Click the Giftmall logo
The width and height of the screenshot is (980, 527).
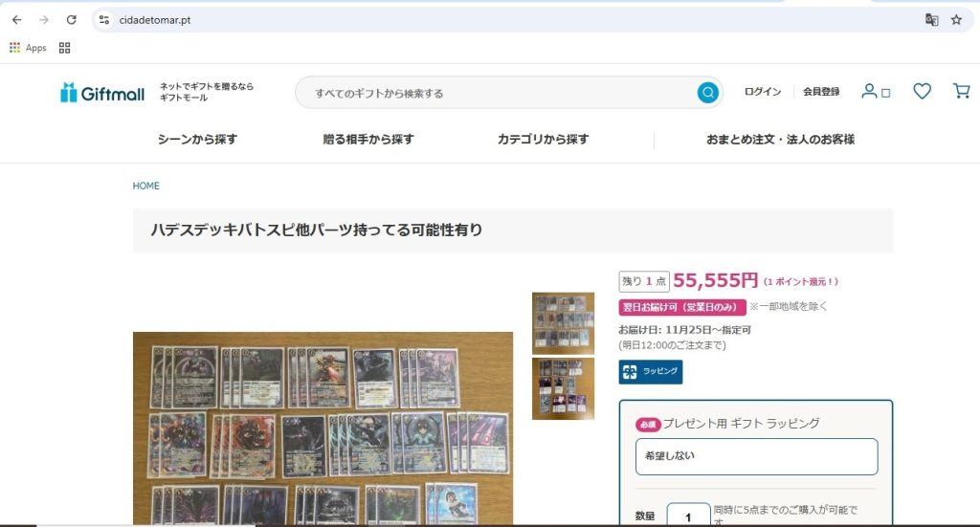coord(102,93)
